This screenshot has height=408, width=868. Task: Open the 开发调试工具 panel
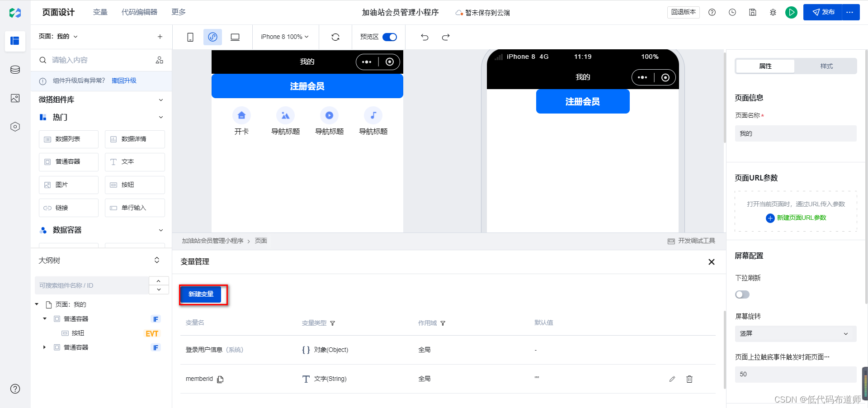pyautogui.click(x=691, y=241)
